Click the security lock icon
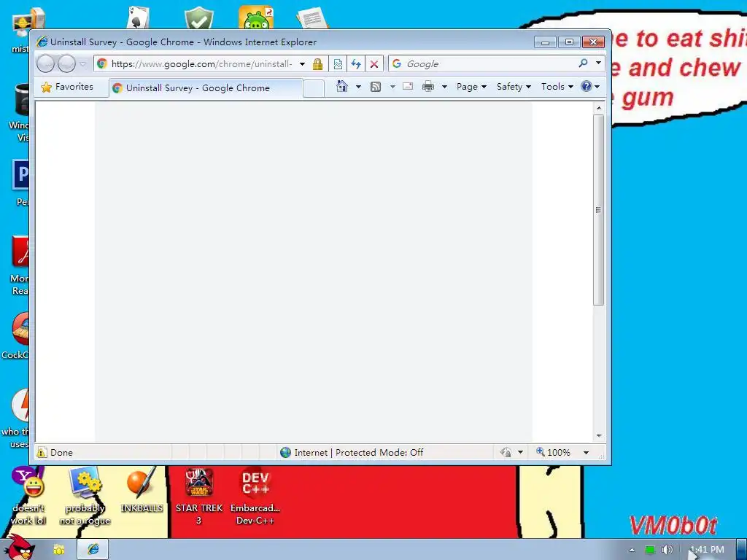Screen dimensions: 747x560 (318, 64)
